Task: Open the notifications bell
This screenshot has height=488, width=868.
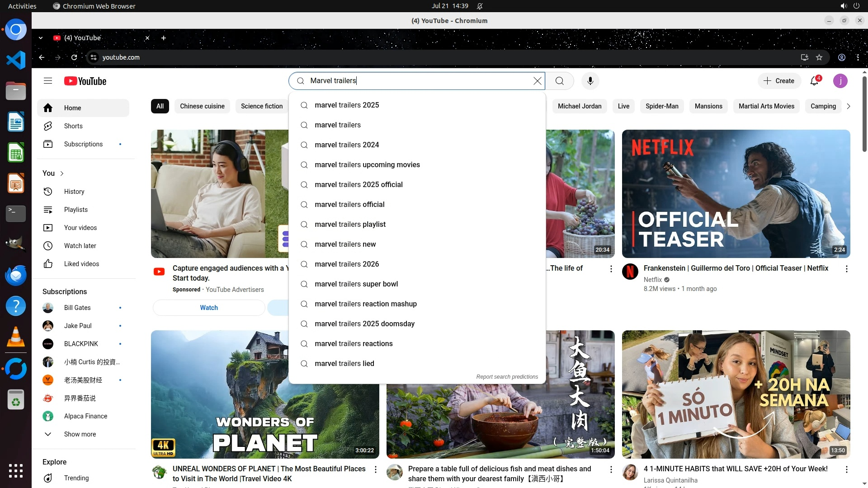Action: pyautogui.click(x=814, y=81)
